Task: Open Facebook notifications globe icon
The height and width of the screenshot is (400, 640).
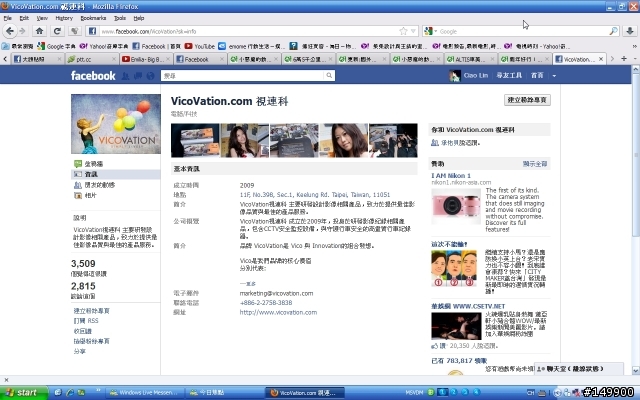Action: (x=150, y=76)
